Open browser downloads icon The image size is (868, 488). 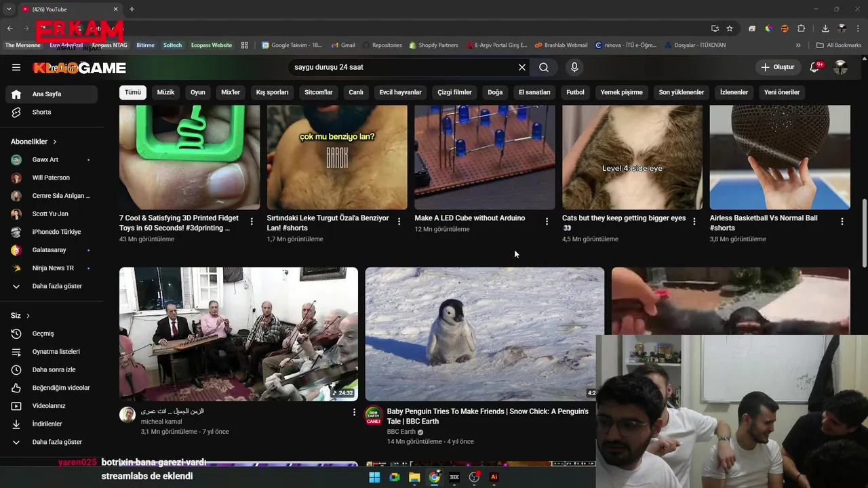[x=825, y=28]
